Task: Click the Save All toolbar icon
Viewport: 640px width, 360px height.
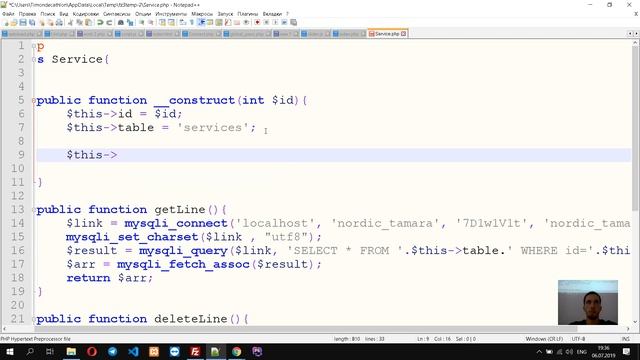Action: pos(32,22)
